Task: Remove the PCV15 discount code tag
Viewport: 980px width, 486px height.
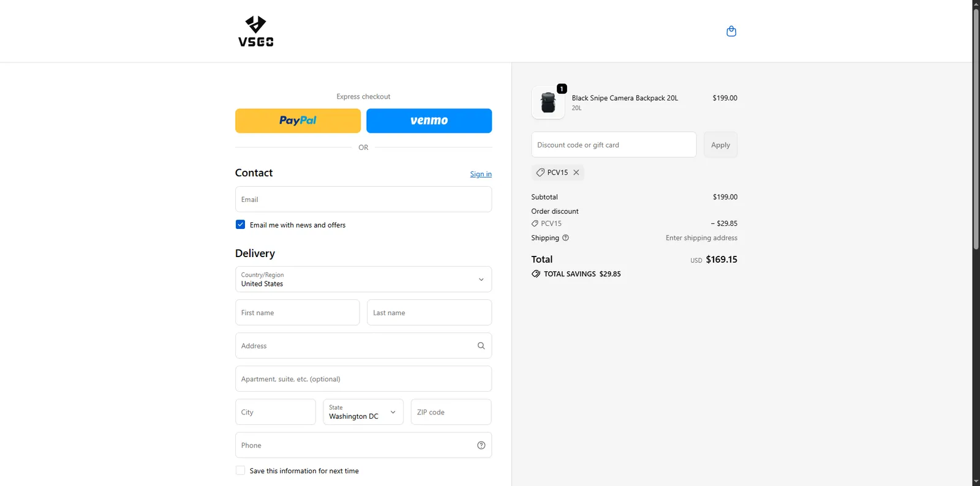Action: 576,173
